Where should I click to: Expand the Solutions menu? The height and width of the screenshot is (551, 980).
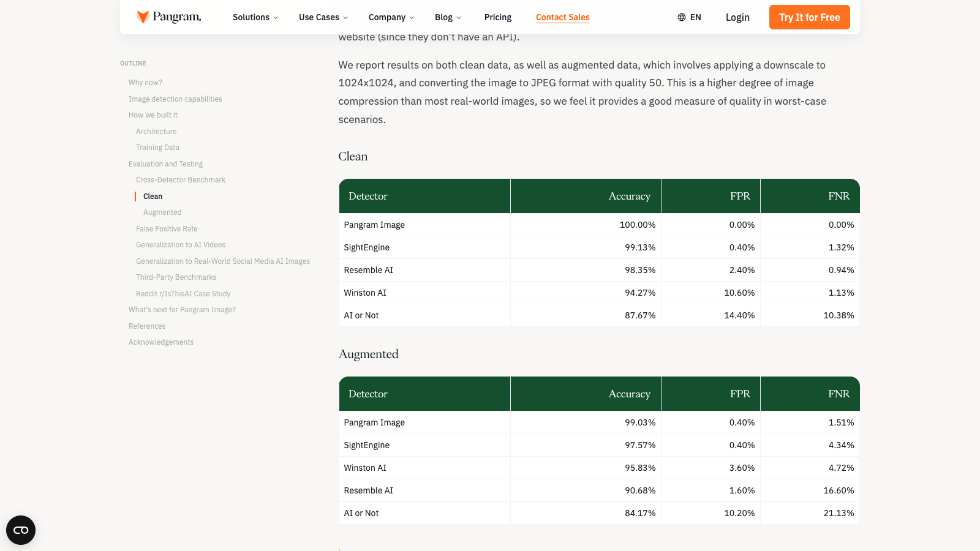click(255, 17)
